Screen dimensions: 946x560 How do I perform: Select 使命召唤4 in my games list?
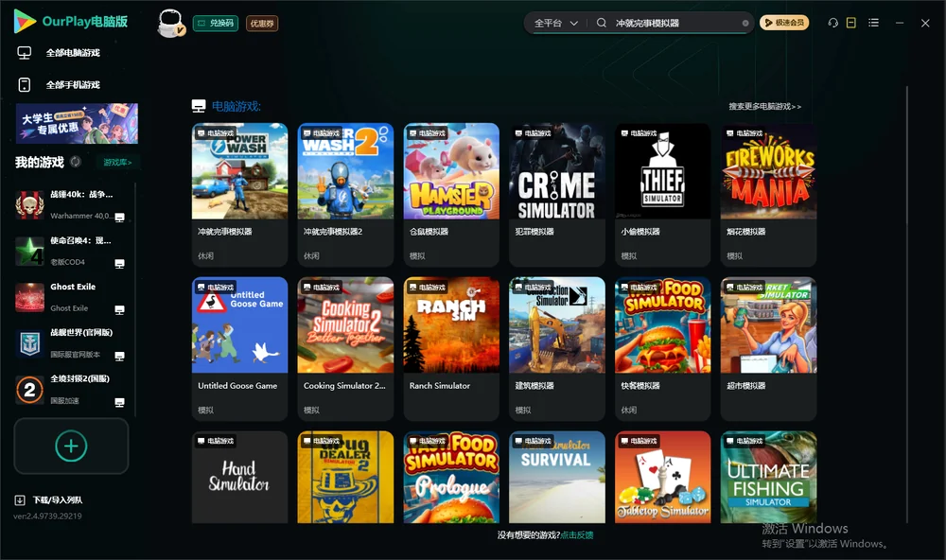click(71, 251)
